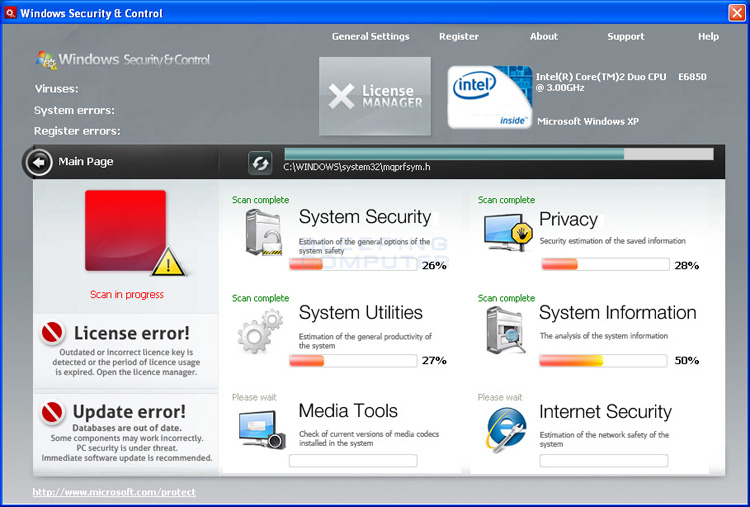Click the yellow warning triangle icon
The image size is (750, 507).
[x=168, y=263]
